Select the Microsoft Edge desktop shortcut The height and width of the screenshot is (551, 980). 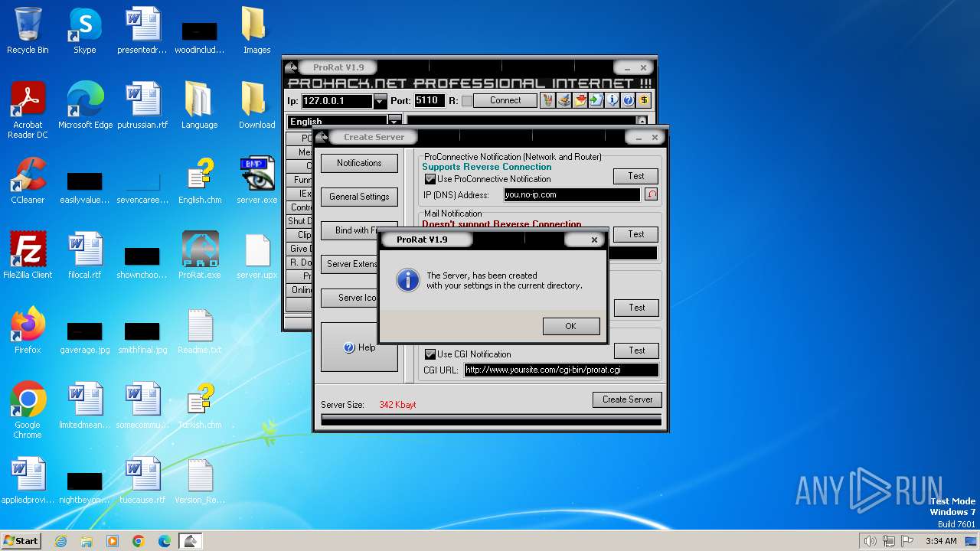(85, 106)
